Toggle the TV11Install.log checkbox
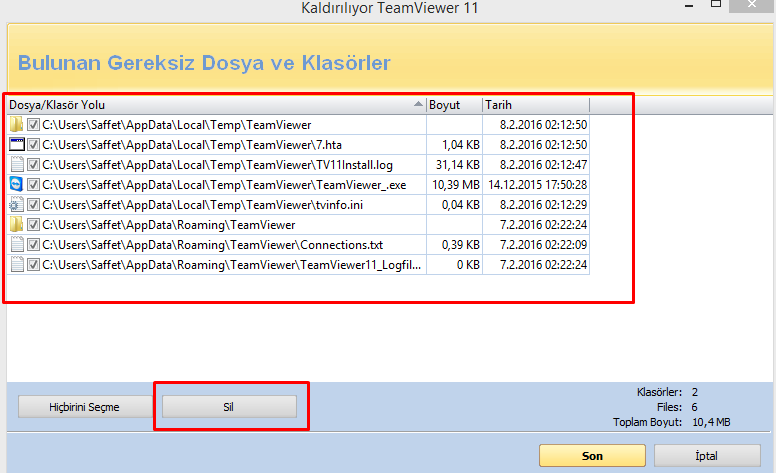 (33, 164)
